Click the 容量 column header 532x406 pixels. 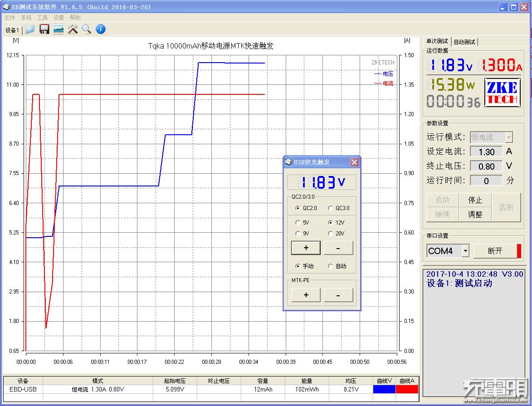coord(263,381)
